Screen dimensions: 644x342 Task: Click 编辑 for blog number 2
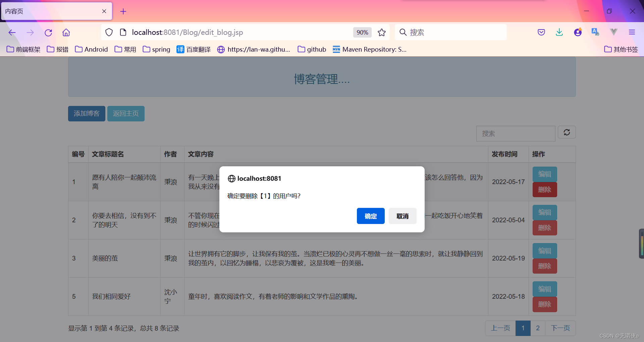[545, 212]
